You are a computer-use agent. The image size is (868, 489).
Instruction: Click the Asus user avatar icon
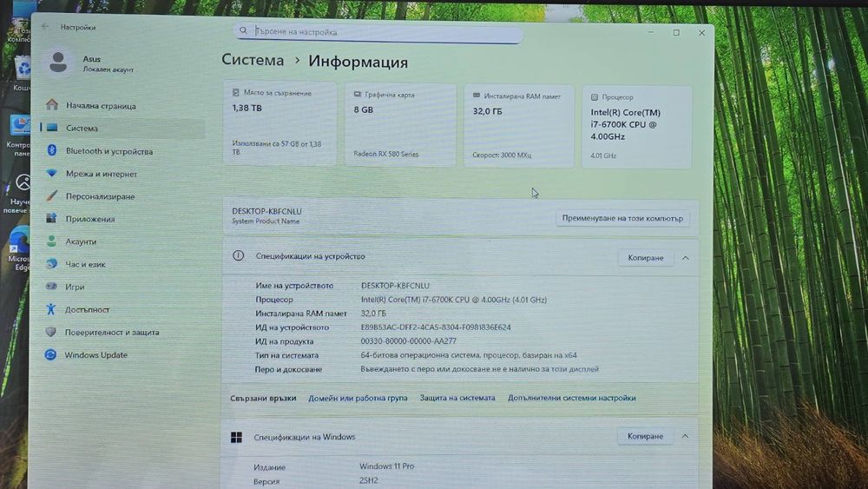(x=58, y=63)
